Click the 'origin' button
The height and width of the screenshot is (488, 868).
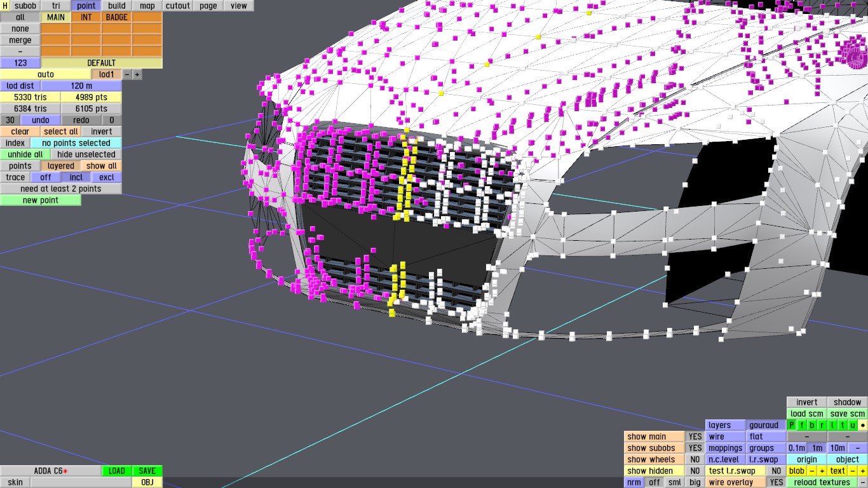tap(807, 459)
